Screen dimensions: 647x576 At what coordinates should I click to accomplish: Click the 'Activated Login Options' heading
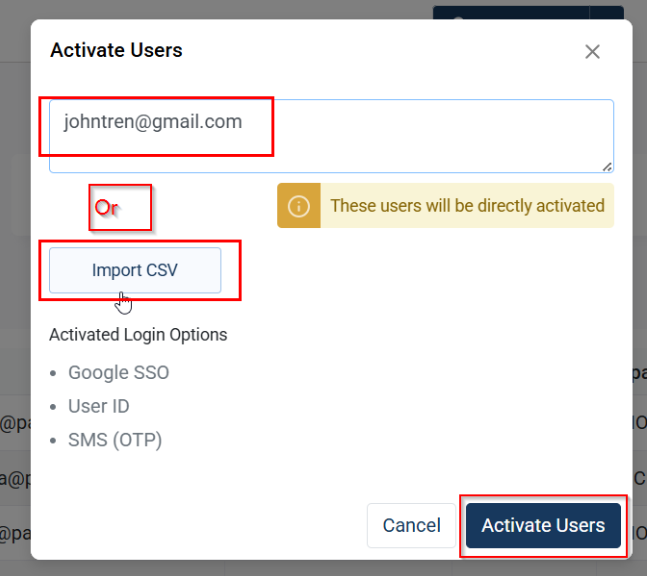point(138,335)
